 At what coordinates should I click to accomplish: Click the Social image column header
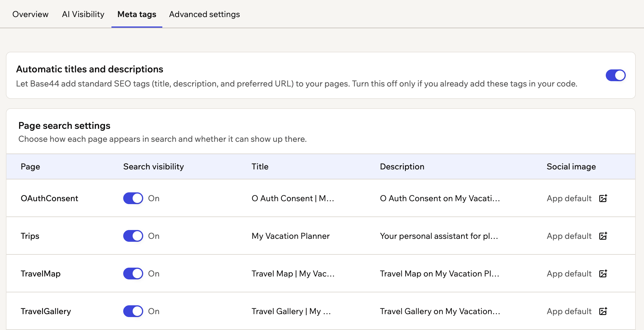coord(571,166)
